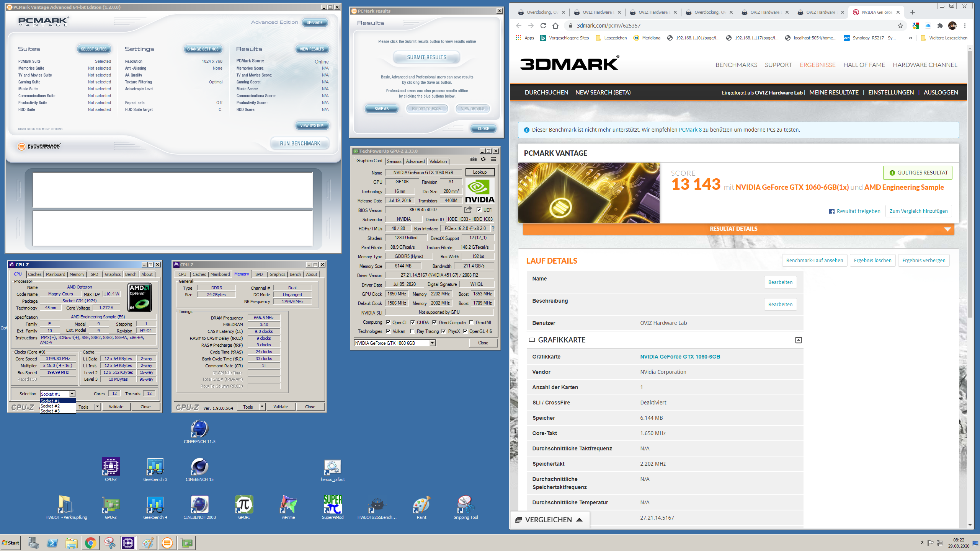Open the CPU-Z desktop shortcut
The width and height of the screenshot is (980, 551).
pos(111,470)
